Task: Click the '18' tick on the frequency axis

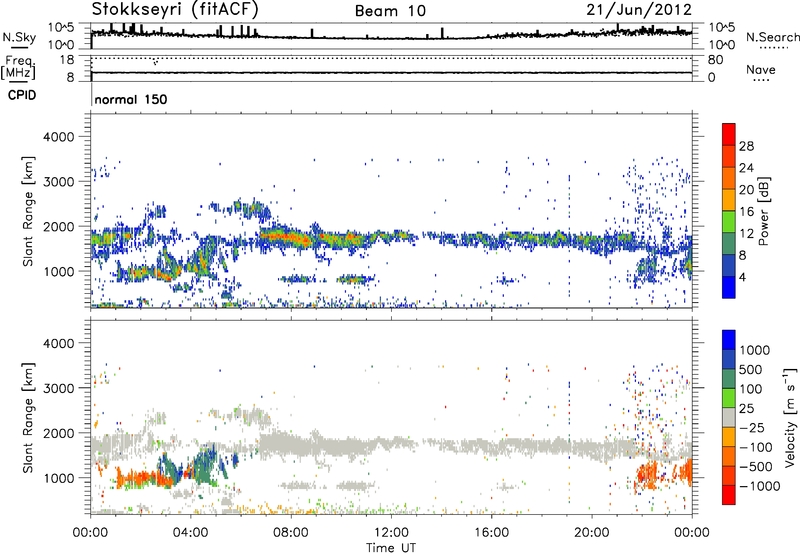Action: [67, 60]
